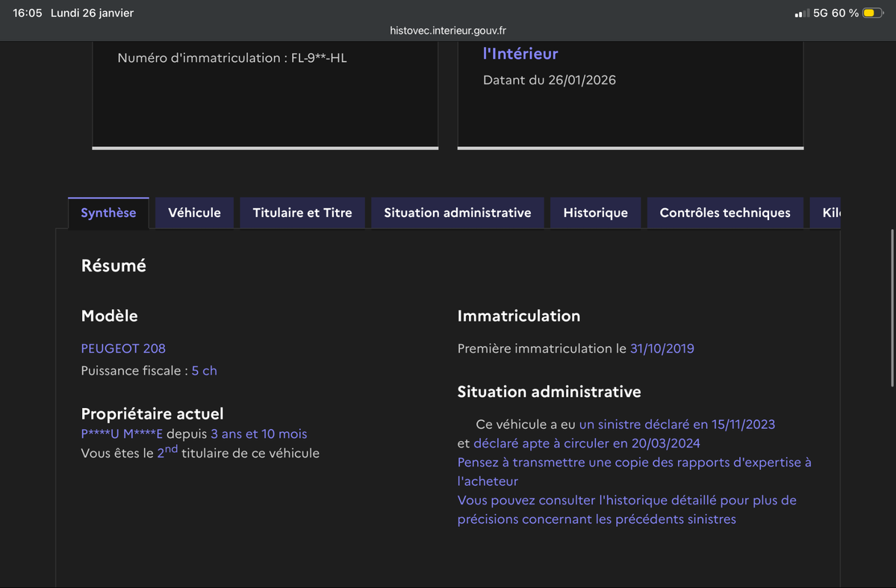Open 'un sinistre déclaré en 15/11/2023' link
Image resolution: width=896 pixels, height=588 pixels.
click(676, 425)
